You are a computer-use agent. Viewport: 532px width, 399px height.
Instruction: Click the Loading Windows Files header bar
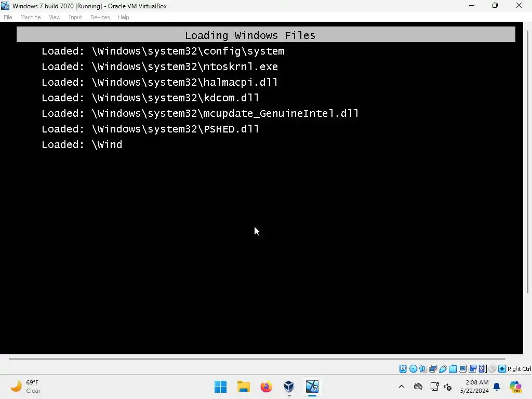(265, 35)
